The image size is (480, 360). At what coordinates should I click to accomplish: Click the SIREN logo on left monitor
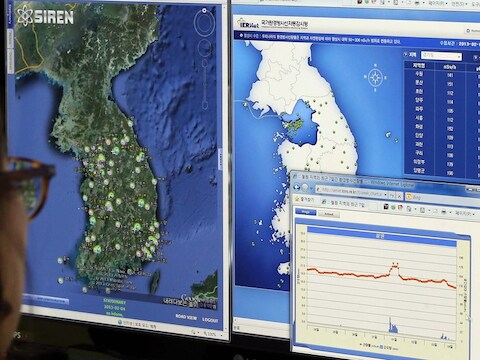pyautogui.click(x=45, y=16)
